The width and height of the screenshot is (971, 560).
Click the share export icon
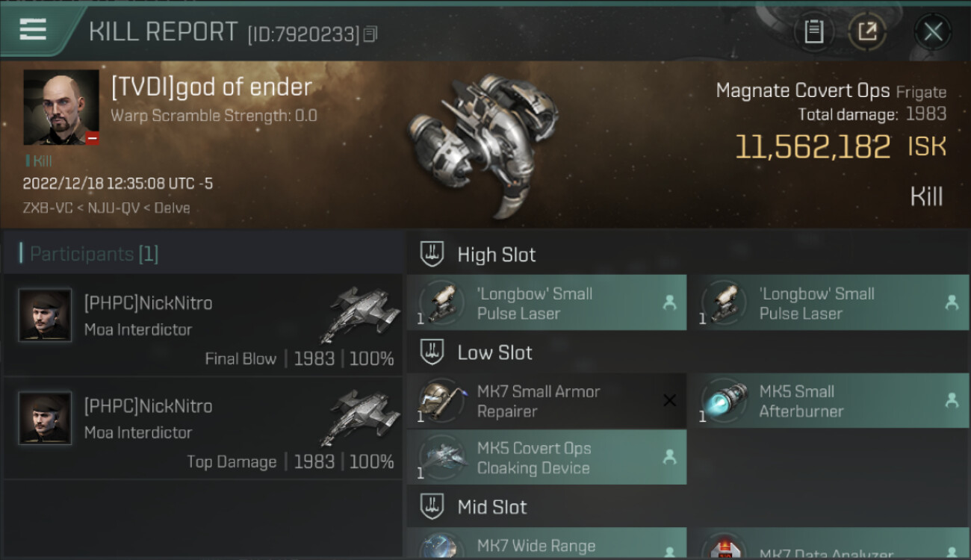(x=868, y=31)
